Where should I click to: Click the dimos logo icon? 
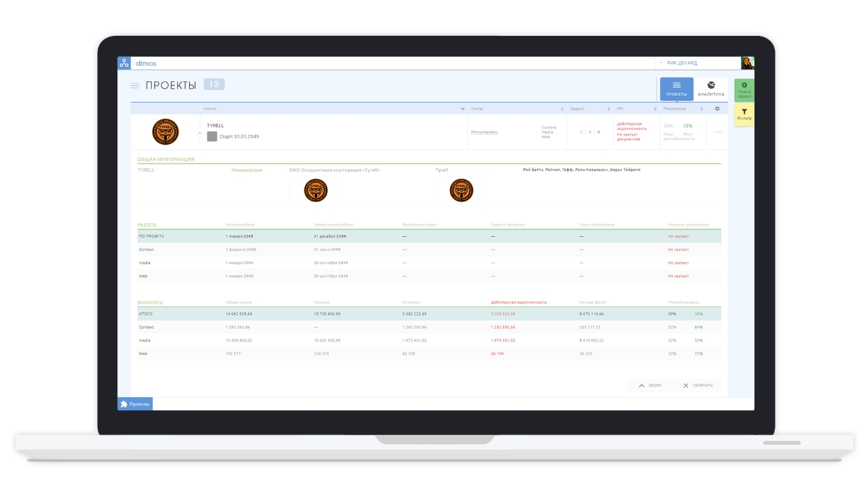pyautogui.click(x=124, y=63)
